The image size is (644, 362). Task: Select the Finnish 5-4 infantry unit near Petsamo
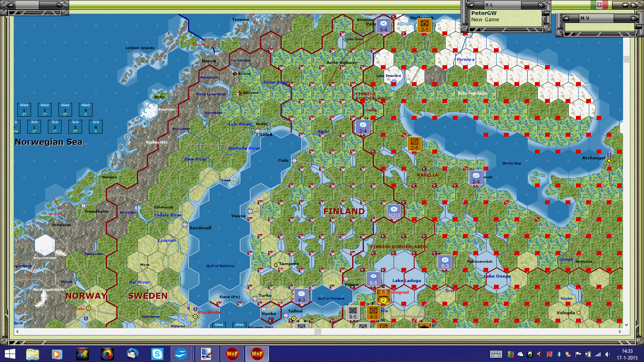(384, 25)
